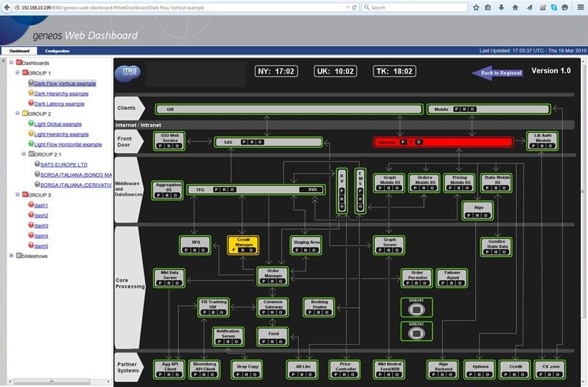Open the Dark Latency example link
Image resolution: width=588 pixels, height=387 pixels.
pos(59,103)
